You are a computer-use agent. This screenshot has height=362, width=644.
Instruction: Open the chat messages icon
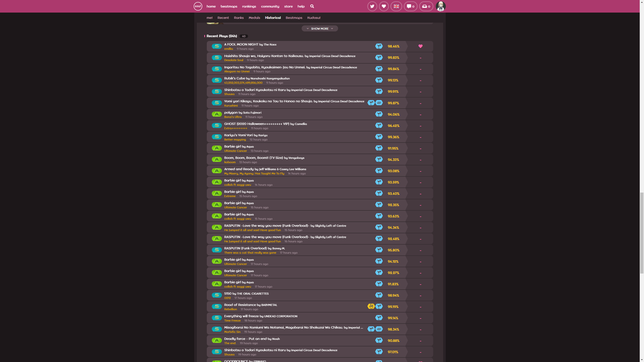411,6
